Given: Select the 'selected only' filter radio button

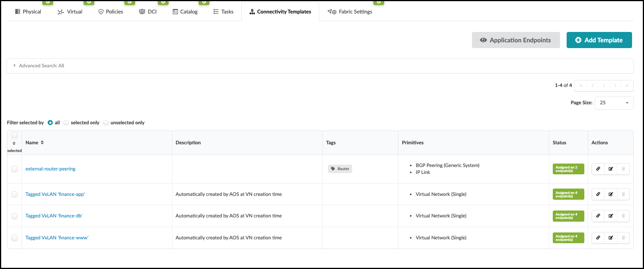Looking at the screenshot, I should (x=66, y=123).
